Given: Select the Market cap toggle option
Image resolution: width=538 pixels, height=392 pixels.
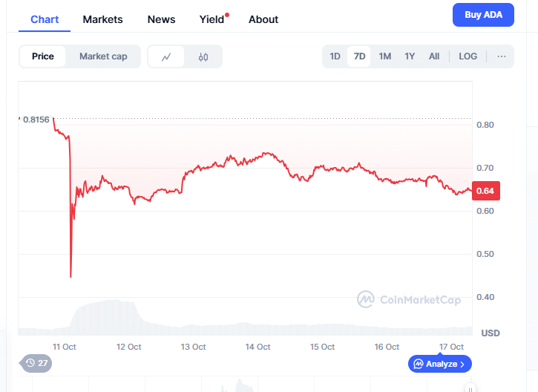Looking at the screenshot, I should (x=103, y=56).
